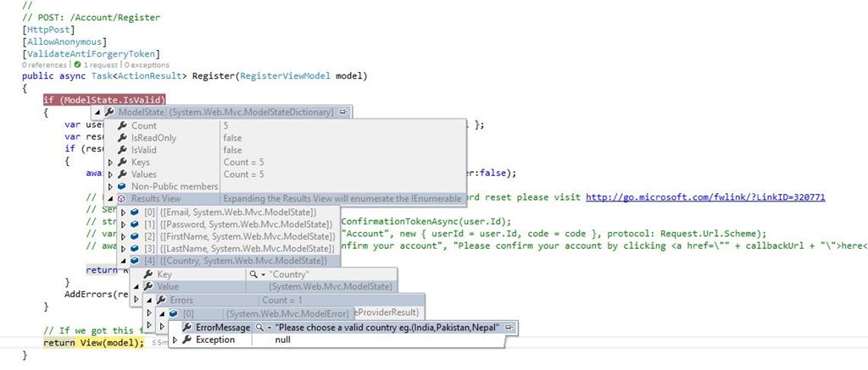Open the "0 references" CodeLens link

click(x=46, y=65)
